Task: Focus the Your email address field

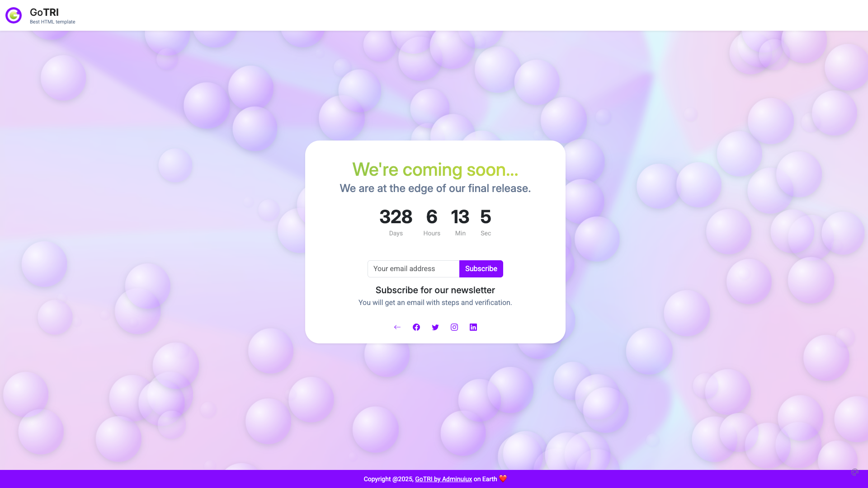Action: pos(413,269)
